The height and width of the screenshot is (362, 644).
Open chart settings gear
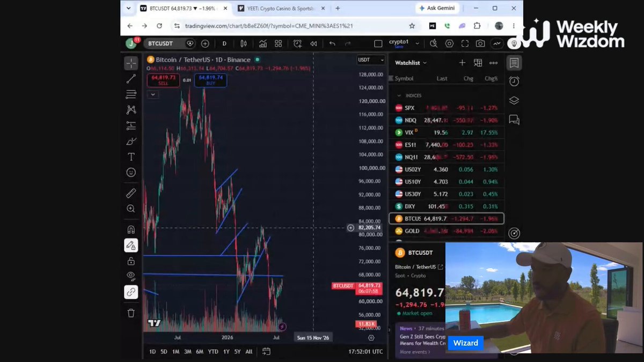click(449, 43)
